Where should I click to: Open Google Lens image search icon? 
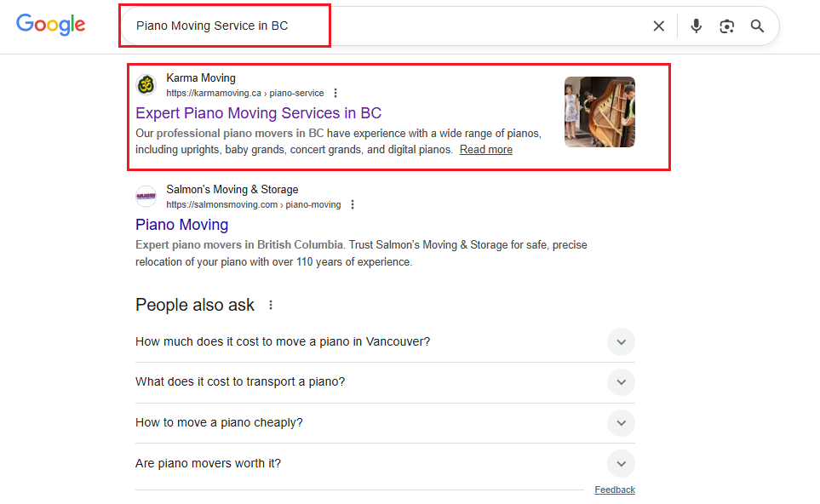click(726, 26)
